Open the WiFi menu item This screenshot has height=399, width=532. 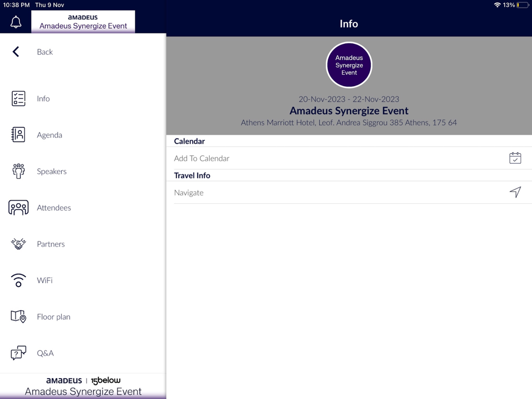coord(45,280)
